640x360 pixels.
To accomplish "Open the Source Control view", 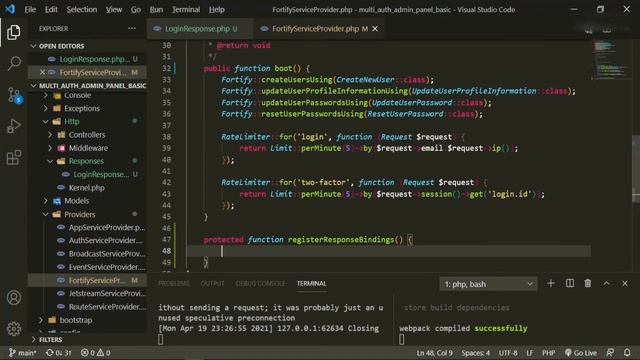I will click(14, 95).
